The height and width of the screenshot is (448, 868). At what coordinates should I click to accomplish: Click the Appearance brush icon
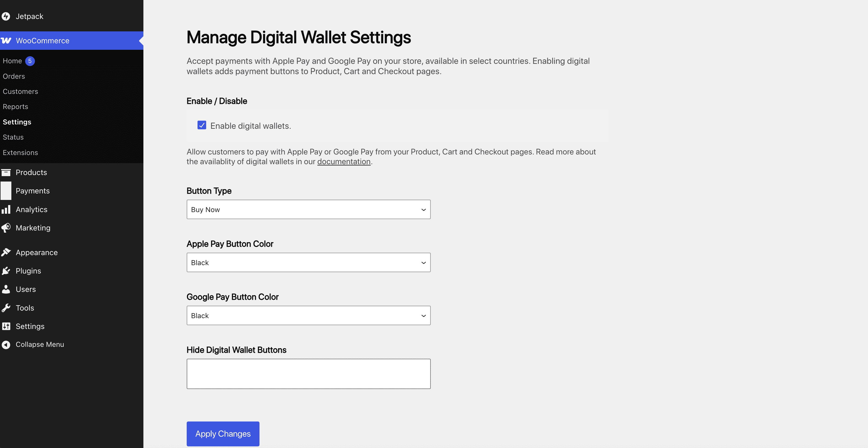[6, 252]
